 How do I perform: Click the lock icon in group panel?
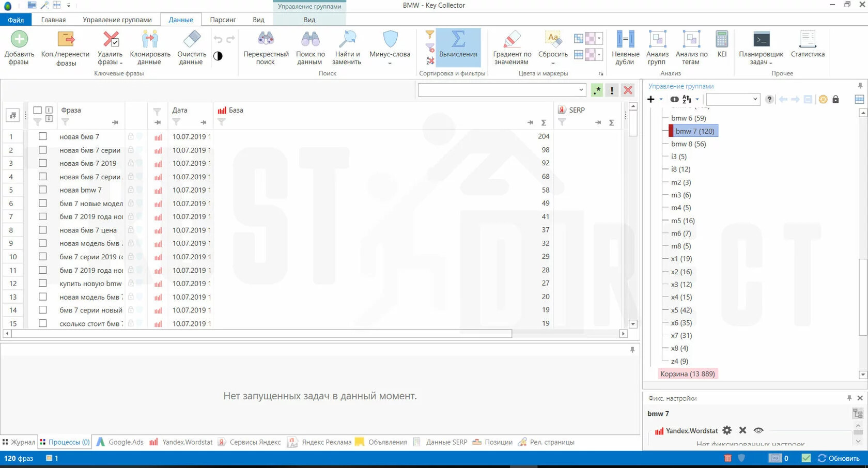tap(836, 99)
